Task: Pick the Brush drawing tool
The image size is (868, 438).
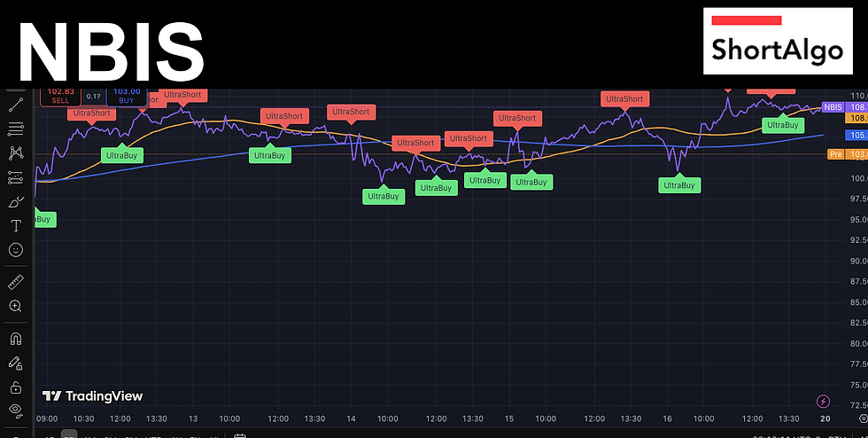Action: (16, 202)
